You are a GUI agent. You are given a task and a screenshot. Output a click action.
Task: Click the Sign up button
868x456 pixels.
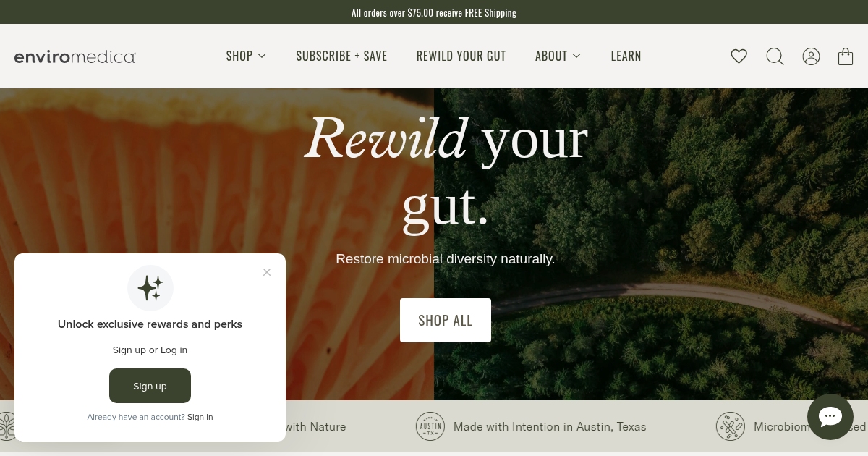pos(150,386)
